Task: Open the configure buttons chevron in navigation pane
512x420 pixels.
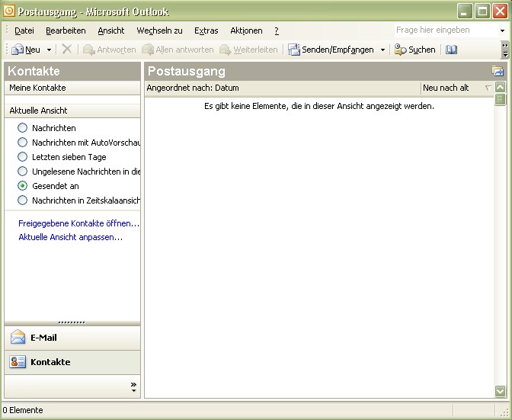Action: (133, 386)
